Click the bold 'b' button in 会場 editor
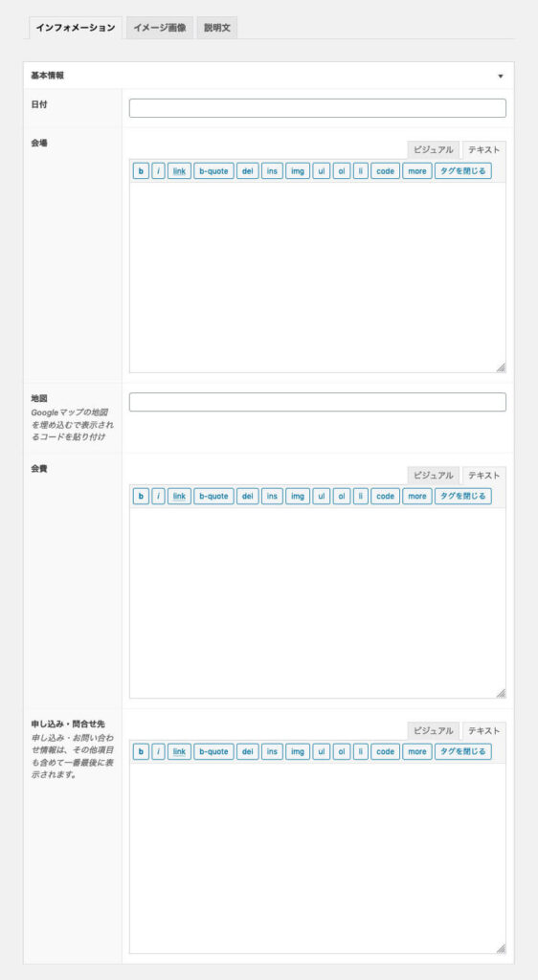Image resolution: width=538 pixels, height=980 pixels. pyautogui.click(x=142, y=170)
